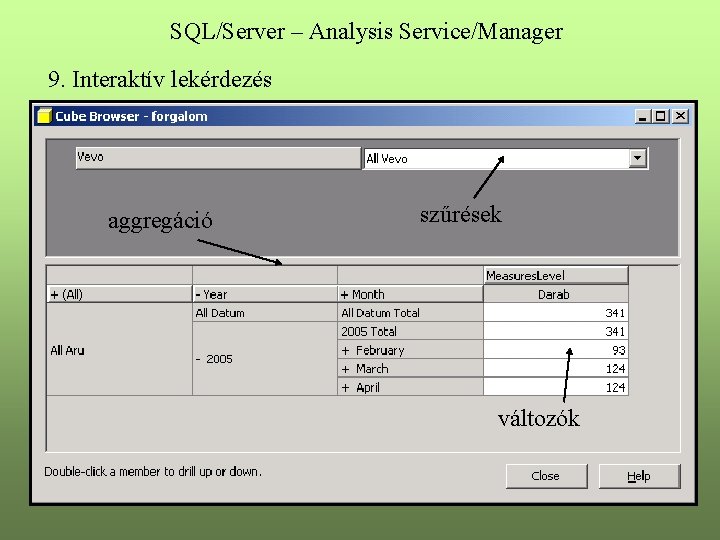
Task: Open Help button
Action: pos(639,476)
